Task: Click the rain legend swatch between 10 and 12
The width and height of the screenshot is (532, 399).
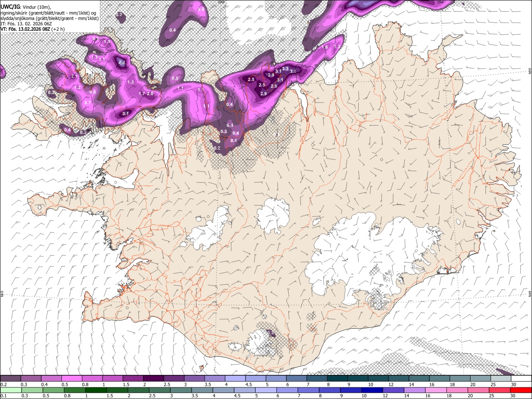Action: pyautogui.click(x=372, y=390)
